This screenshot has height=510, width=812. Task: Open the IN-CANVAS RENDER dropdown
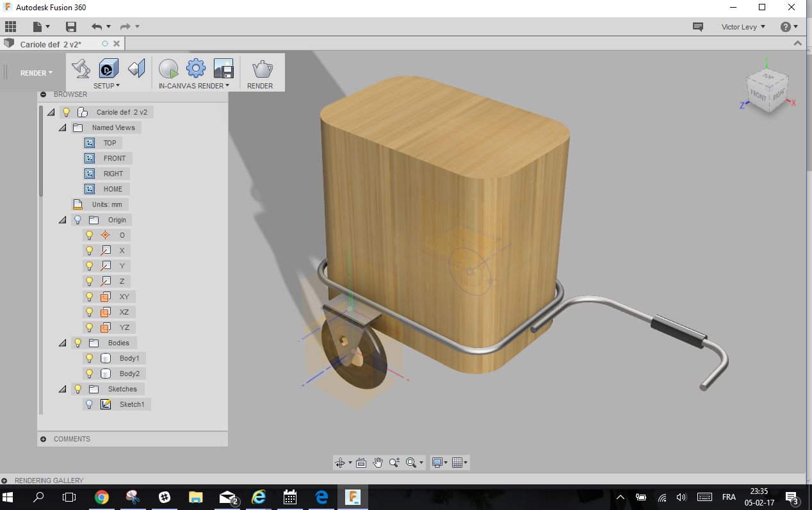pyautogui.click(x=194, y=86)
